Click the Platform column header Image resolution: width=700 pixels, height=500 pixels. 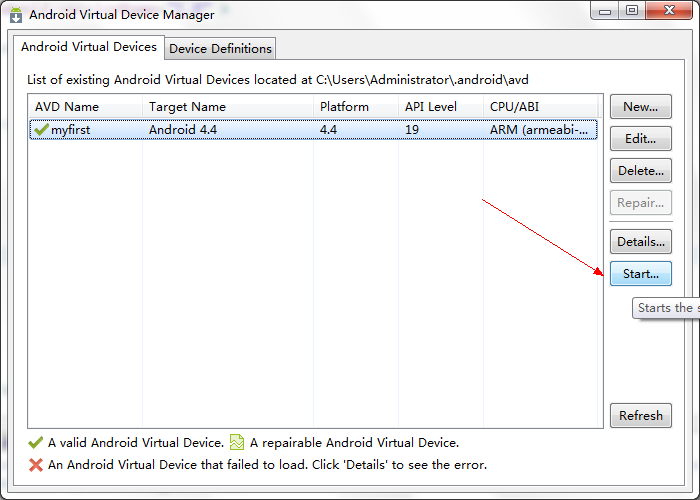356,107
